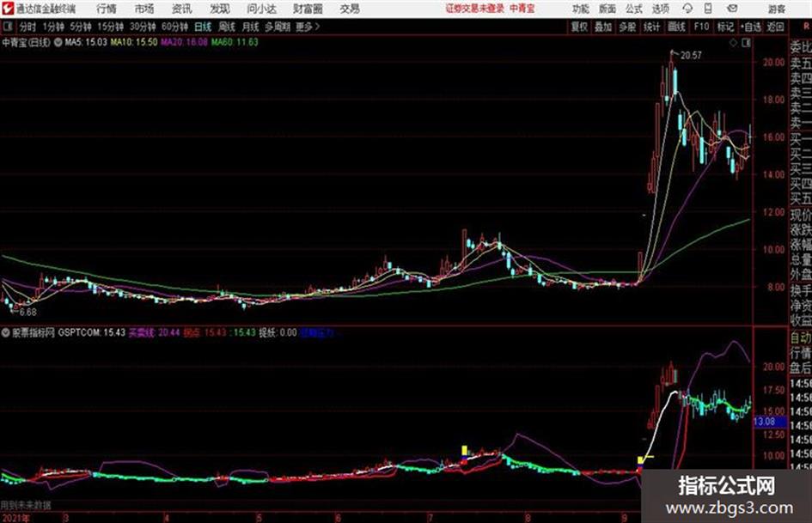
Task: Click the MA20 indicator label
Action: click(x=184, y=42)
